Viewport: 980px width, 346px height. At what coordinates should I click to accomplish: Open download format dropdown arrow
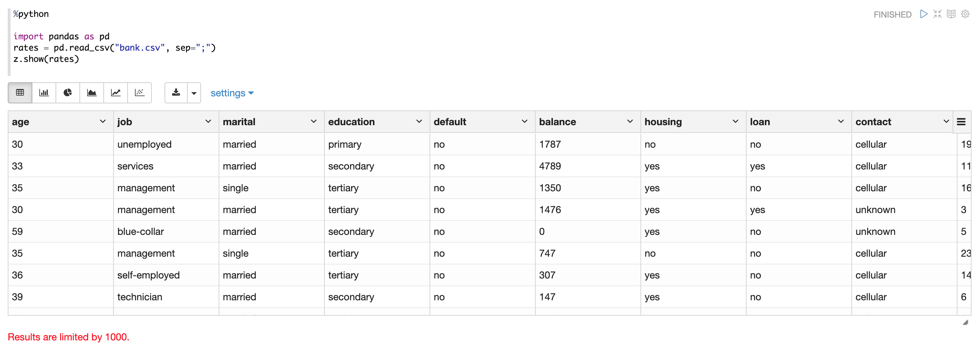[x=194, y=93]
